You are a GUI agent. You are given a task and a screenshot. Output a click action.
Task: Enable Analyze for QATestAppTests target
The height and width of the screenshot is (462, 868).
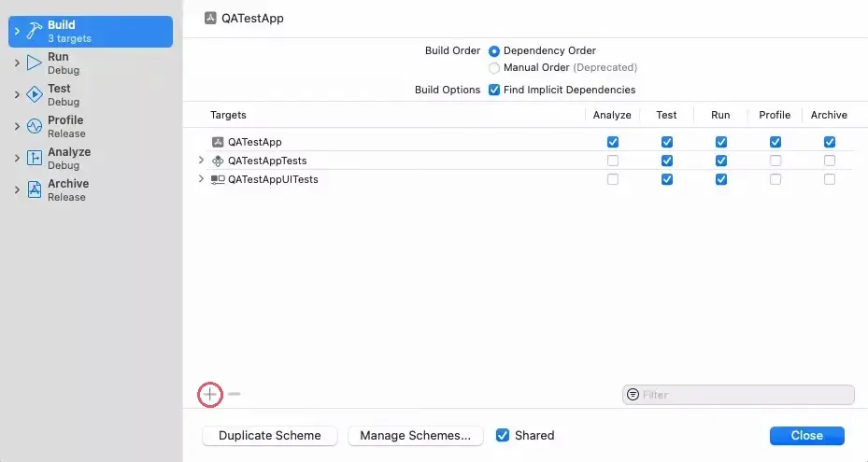pos(613,161)
